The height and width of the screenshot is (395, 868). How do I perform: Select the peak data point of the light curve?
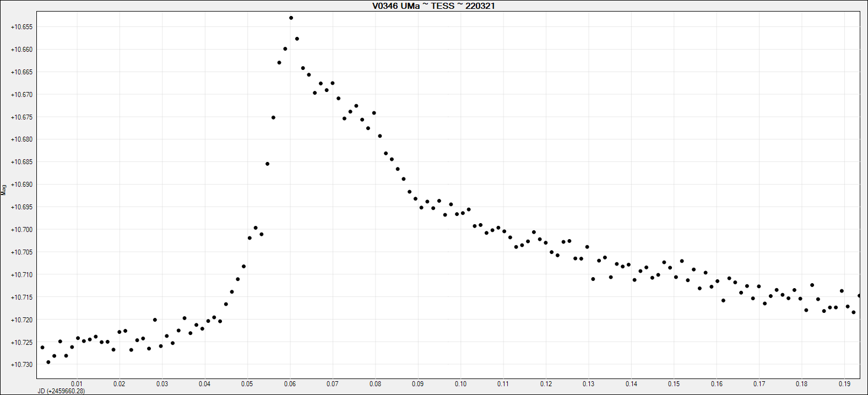[291, 18]
